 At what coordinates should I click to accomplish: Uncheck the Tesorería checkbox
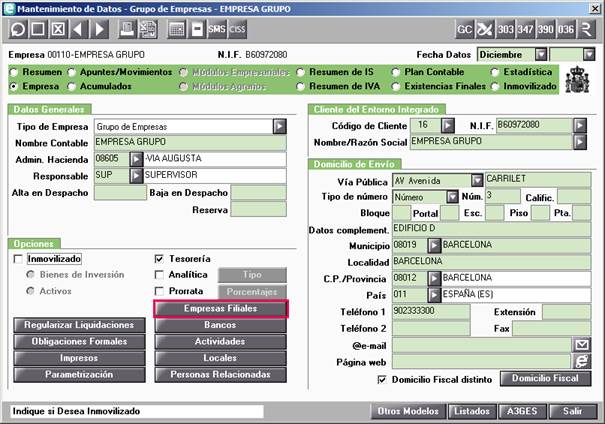coord(159,259)
